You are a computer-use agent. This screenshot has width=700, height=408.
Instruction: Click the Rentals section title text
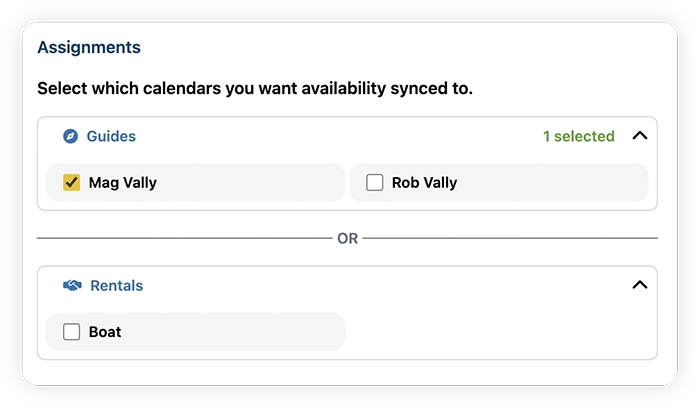[116, 286]
